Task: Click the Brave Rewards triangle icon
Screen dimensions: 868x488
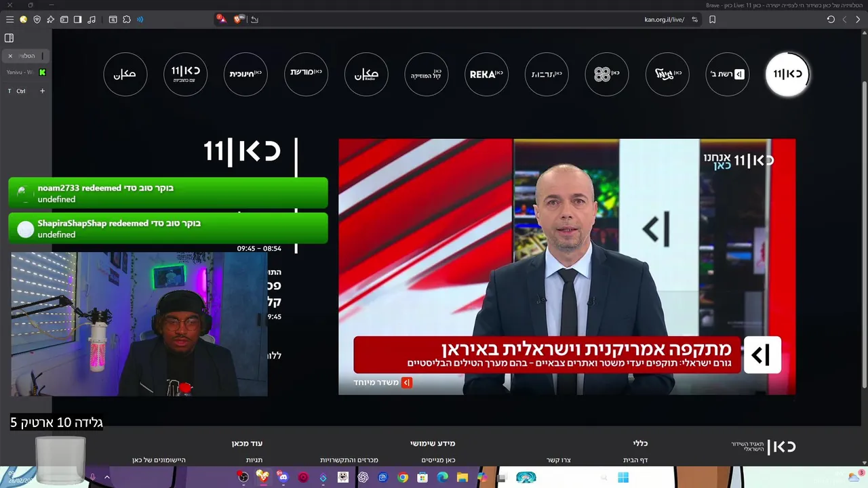Action: (221, 19)
